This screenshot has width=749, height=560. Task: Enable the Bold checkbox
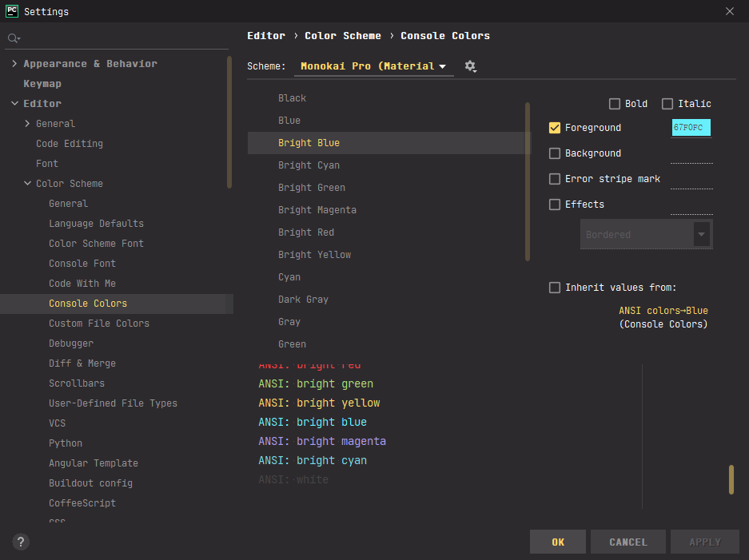pyautogui.click(x=615, y=104)
